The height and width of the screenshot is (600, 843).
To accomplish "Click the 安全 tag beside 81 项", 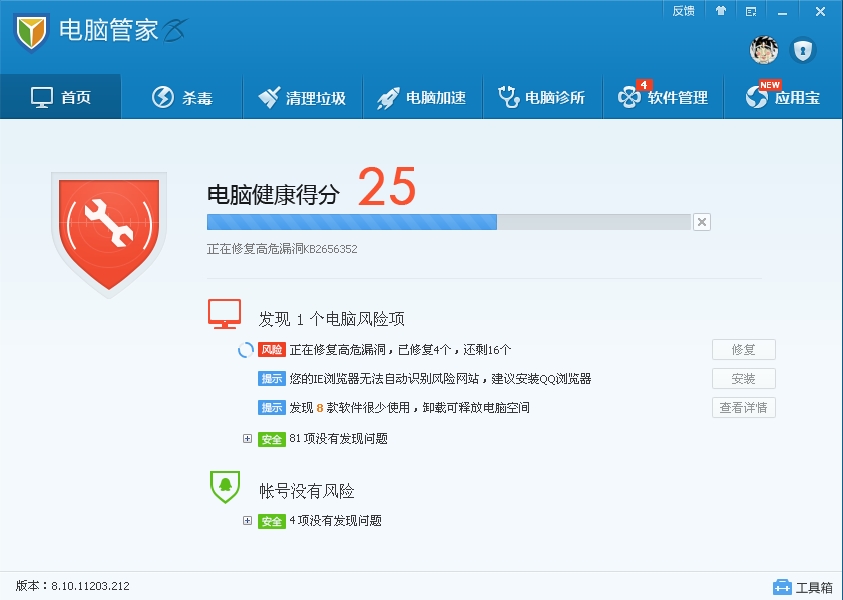I will [x=272, y=439].
